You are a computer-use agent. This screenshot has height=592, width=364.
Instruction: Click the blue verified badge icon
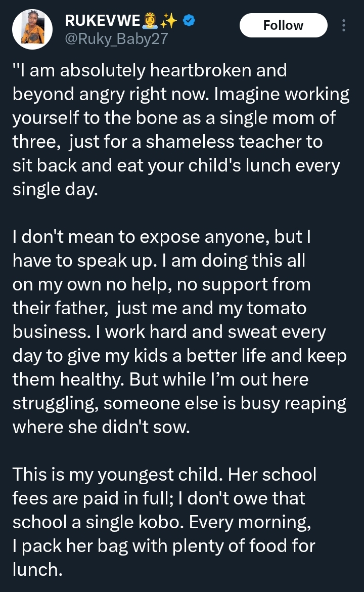coord(188,20)
